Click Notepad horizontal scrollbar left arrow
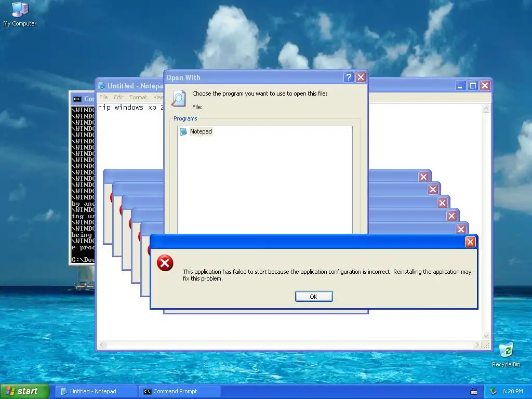Viewport: 532px width, 399px height. [x=102, y=345]
